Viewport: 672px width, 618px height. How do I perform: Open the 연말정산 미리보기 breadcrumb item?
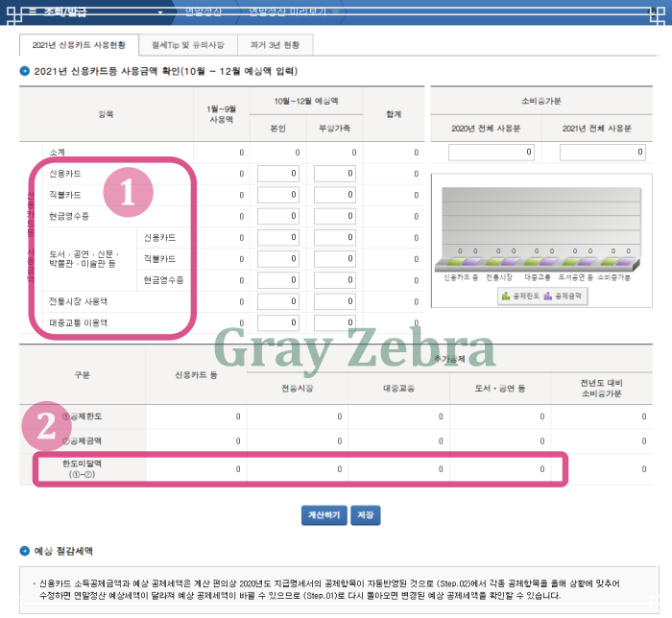click(288, 12)
